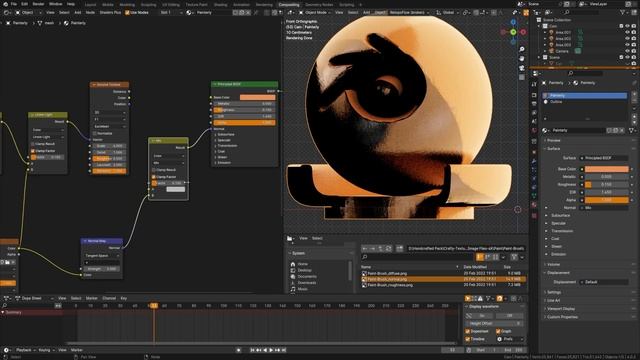This screenshot has width=640, height=360.
Task: Click green Y axis on navigation gizmo
Action: click(513, 32)
